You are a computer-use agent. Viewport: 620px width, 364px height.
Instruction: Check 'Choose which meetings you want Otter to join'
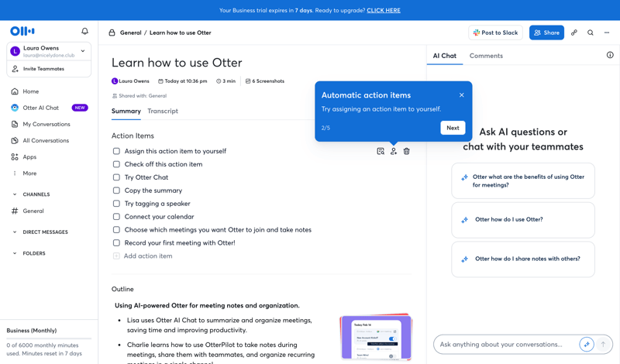[116, 229]
